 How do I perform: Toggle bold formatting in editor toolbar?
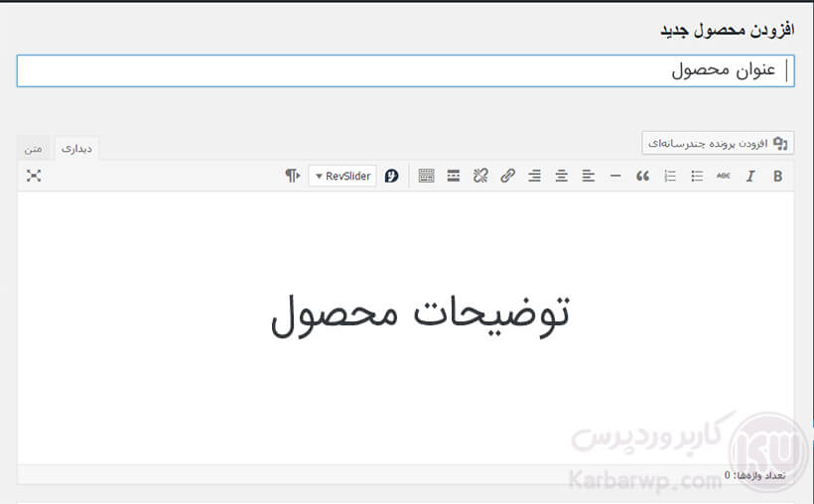point(777,176)
